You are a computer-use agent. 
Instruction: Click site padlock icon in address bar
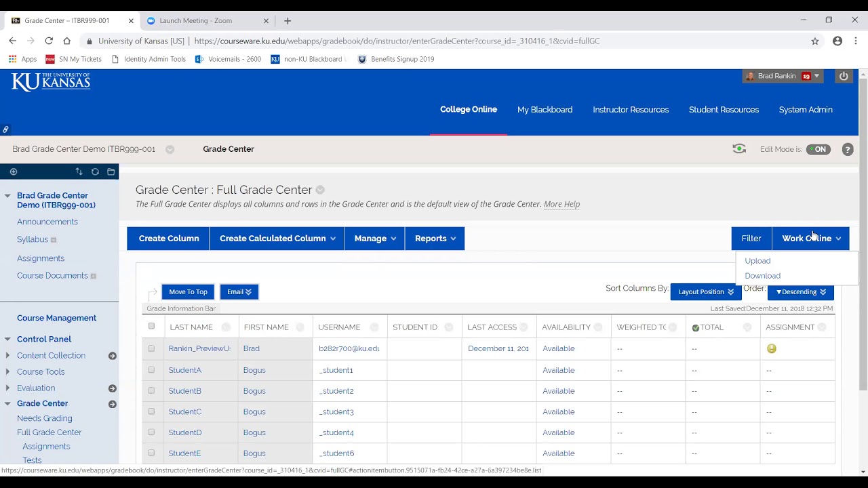tap(89, 41)
